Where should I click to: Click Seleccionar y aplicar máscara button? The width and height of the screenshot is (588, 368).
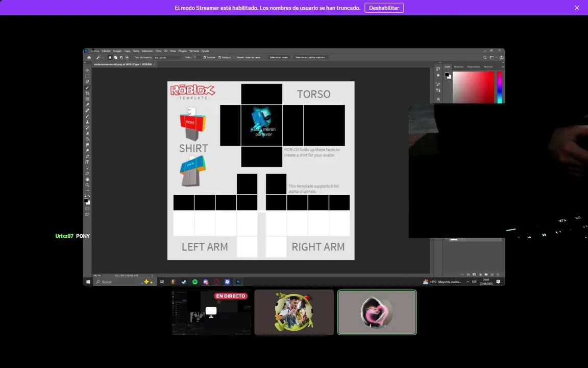311,57
